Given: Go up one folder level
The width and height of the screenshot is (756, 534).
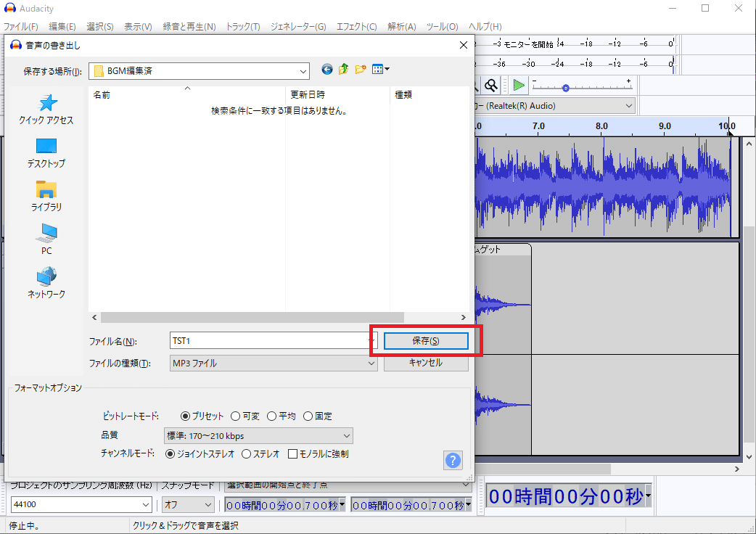Looking at the screenshot, I should (x=343, y=70).
